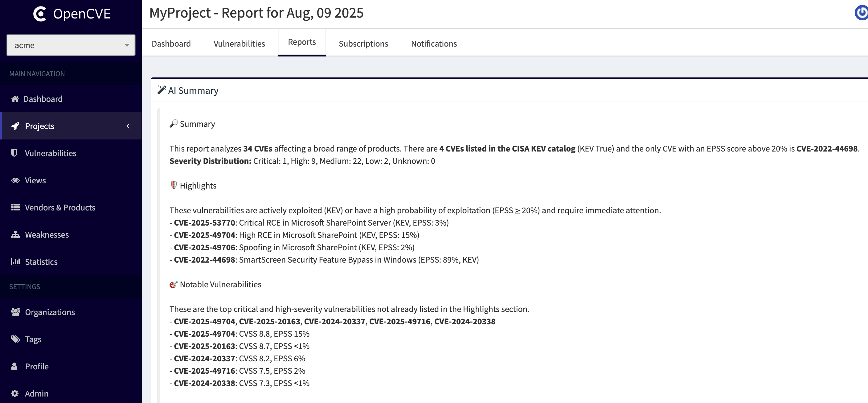Image resolution: width=868 pixels, height=403 pixels.
Task: Click the OpenCVE logo icon
Action: pyautogui.click(x=40, y=14)
